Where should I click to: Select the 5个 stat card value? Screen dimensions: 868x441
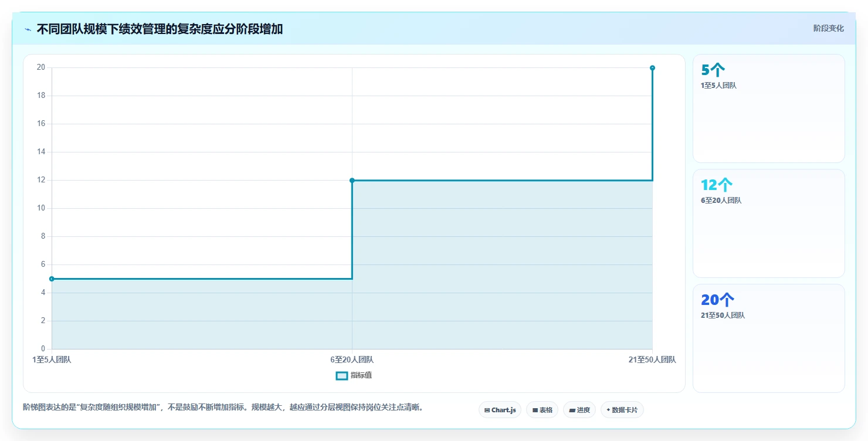(713, 70)
